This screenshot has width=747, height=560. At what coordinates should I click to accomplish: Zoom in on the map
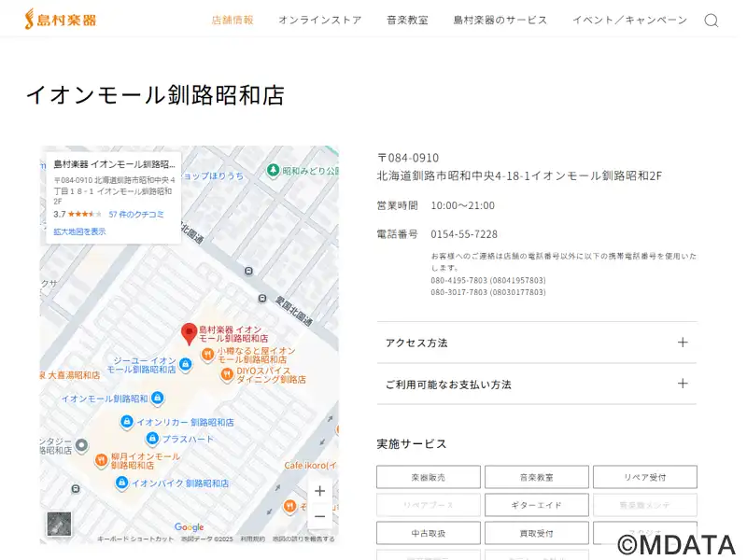pos(319,491)
